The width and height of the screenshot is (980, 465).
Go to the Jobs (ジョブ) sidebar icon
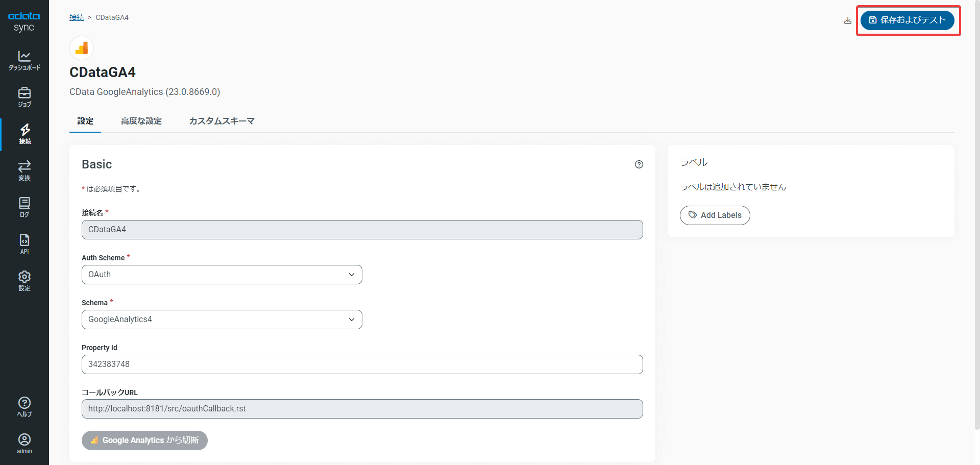24,97
